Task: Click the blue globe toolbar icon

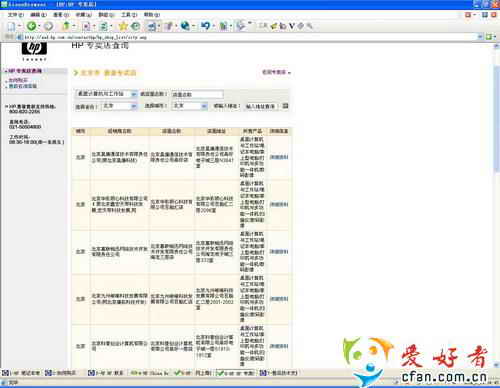Action: (x=185, y=26)
